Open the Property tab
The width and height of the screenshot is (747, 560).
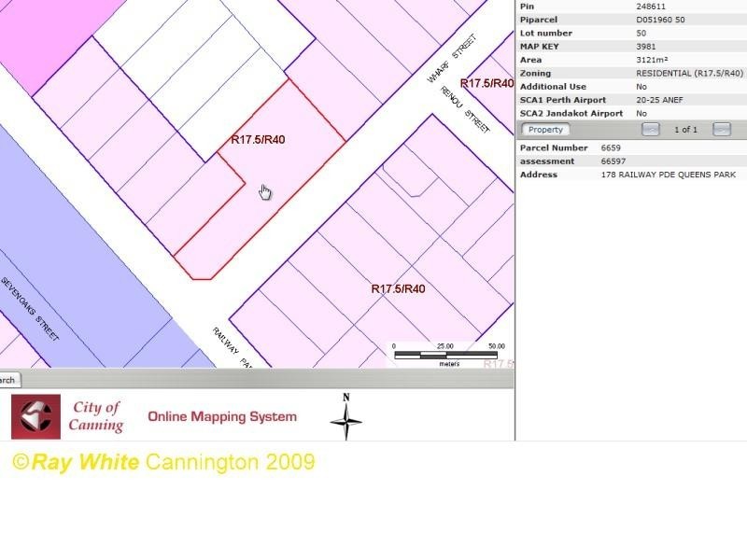(544, 130)
